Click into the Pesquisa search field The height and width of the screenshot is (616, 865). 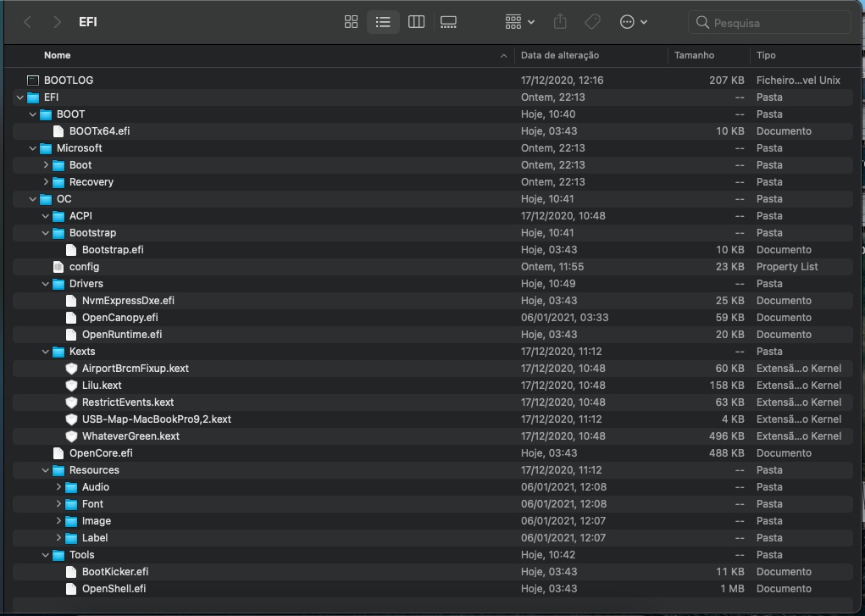(769, 23)
